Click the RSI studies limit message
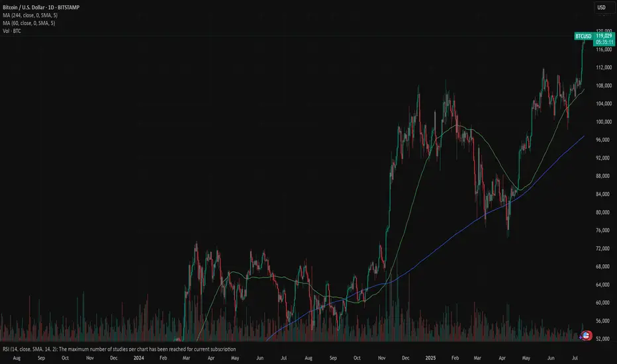This screenshot has width=617, height=364. point(119,349)
